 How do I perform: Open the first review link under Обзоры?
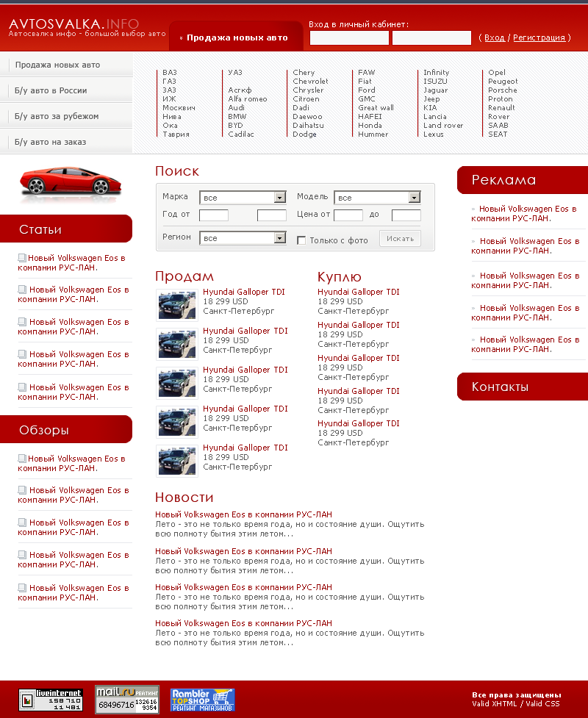click(x=71, y=464)
